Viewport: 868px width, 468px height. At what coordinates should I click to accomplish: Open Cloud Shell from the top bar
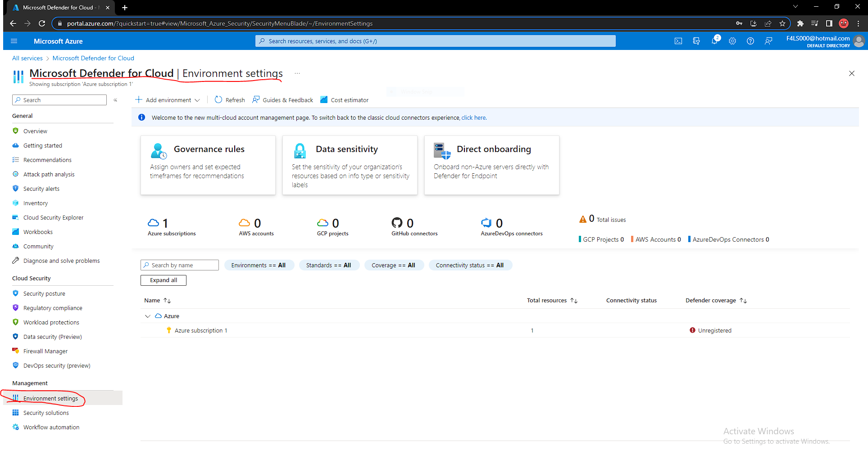click(678, 41)
